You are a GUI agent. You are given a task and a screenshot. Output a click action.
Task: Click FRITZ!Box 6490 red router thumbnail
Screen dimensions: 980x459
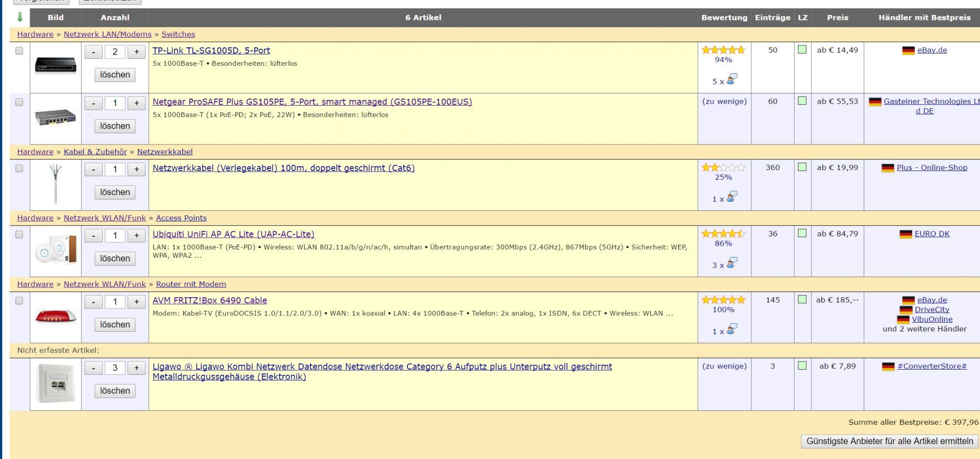[56, 316]
